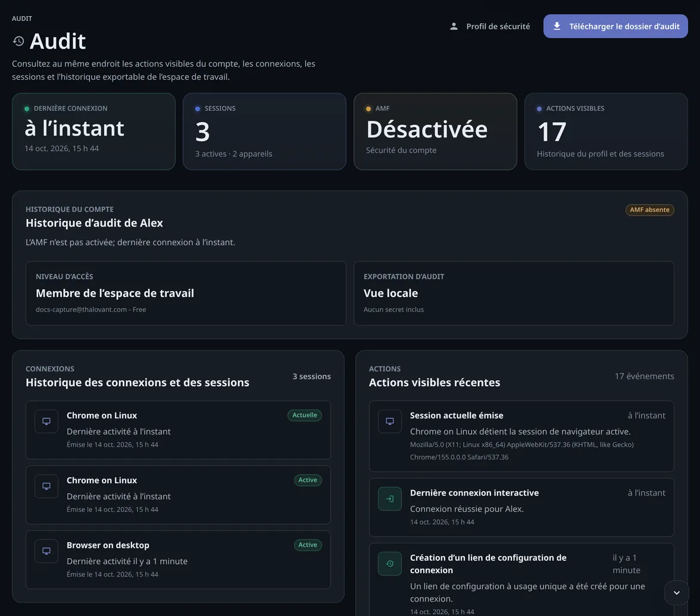700x616 pixels.
Task: Click Active badge on second Chrome on Linux
Action: click(x=308, y=480)
